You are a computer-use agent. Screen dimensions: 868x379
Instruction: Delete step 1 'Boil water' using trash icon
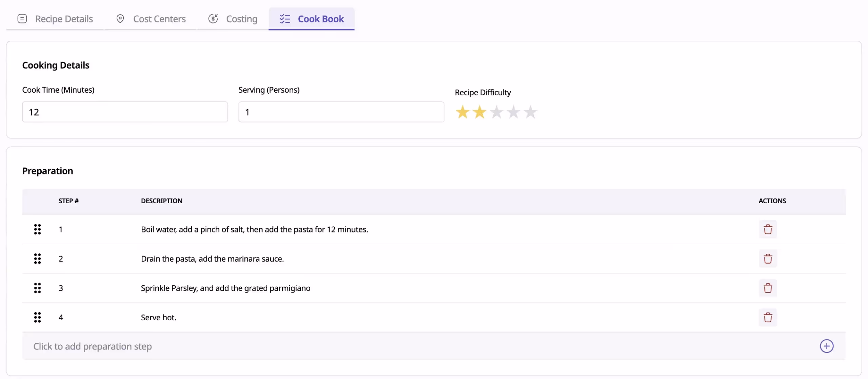coord(768,229)
